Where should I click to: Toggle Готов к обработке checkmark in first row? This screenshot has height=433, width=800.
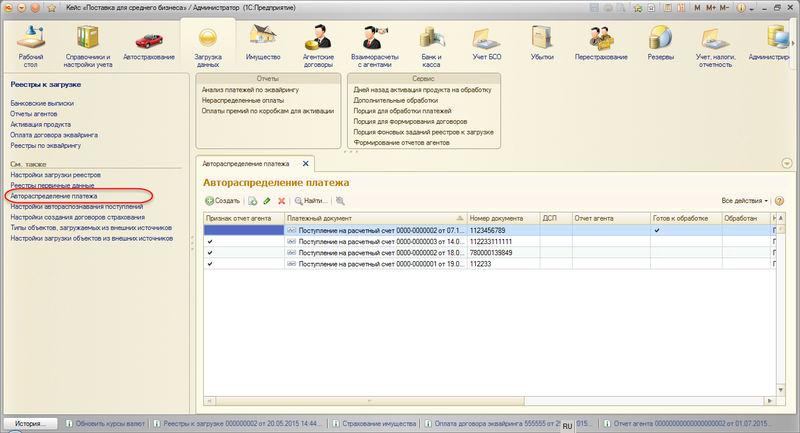657,230
